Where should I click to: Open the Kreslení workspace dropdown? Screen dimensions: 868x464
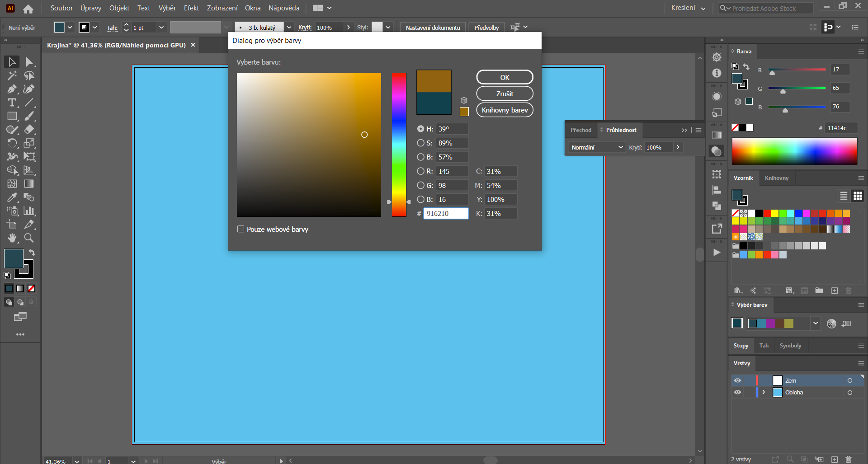pos(688,8)
